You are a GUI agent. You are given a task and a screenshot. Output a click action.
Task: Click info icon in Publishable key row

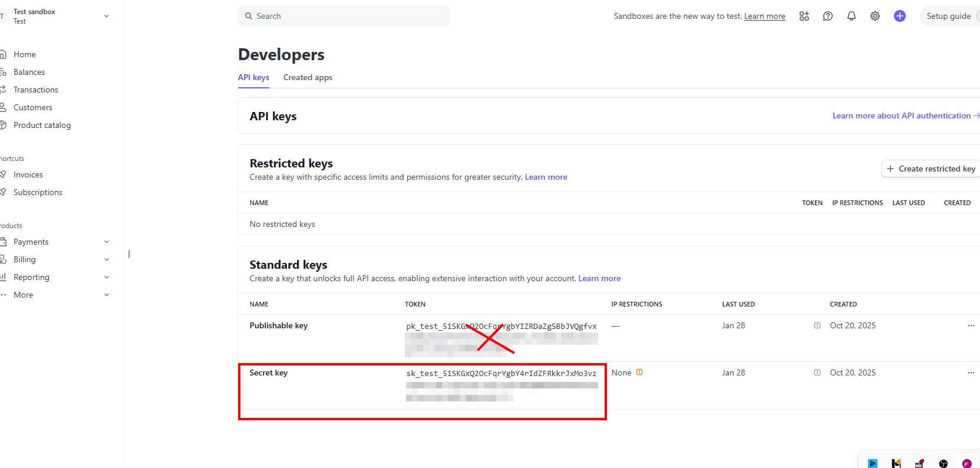click(x=817, y=325)
